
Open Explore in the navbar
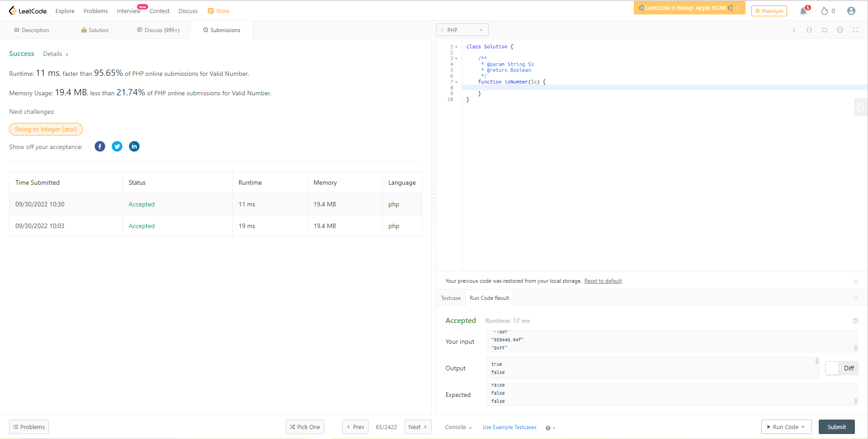coord(65,11)
